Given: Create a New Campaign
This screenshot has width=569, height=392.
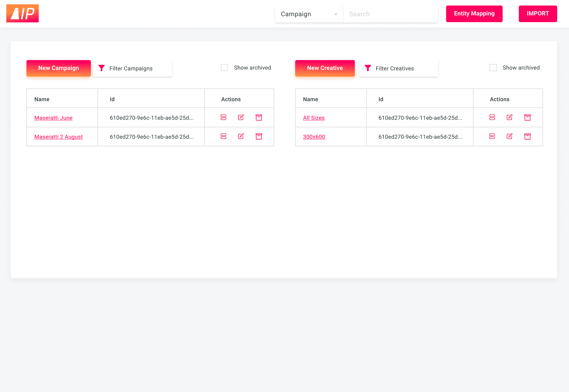Looking at the screenshot, I should pyautogui.click(x=58, y=68).
